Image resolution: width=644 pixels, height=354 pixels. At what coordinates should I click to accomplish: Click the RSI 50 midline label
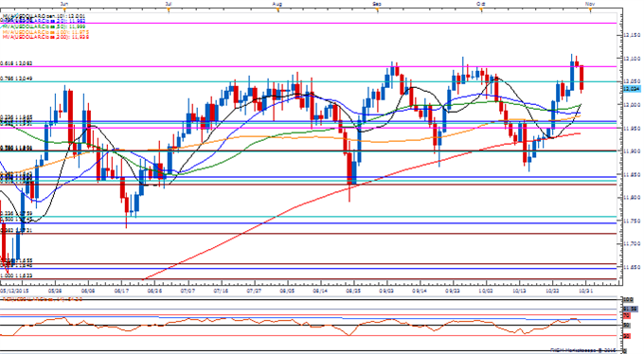pyautogui.click(x=627, y=326)
